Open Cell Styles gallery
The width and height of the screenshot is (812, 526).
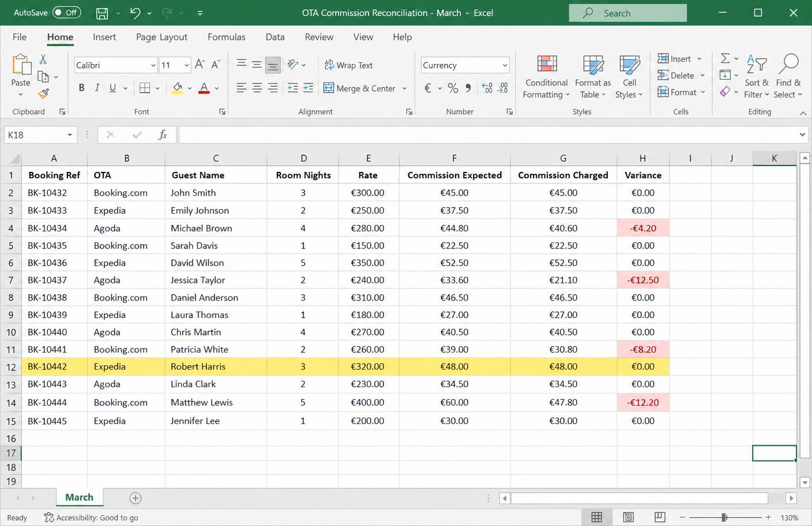tap(629, 77)
